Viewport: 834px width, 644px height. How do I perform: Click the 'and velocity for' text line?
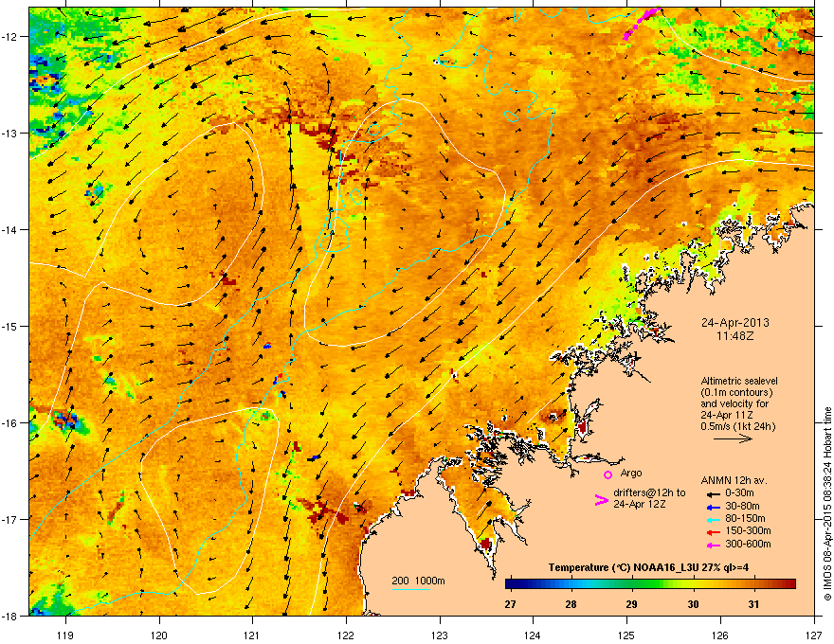(x=734, y=403)
